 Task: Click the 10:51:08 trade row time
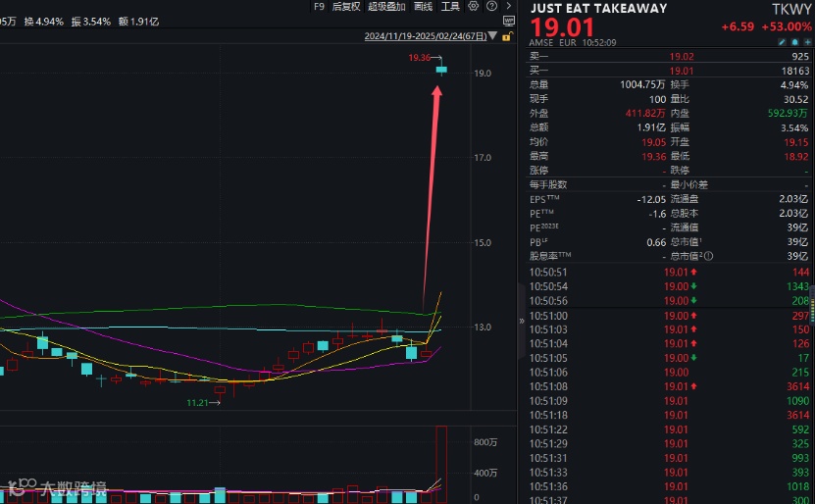(x=548, y=386)
